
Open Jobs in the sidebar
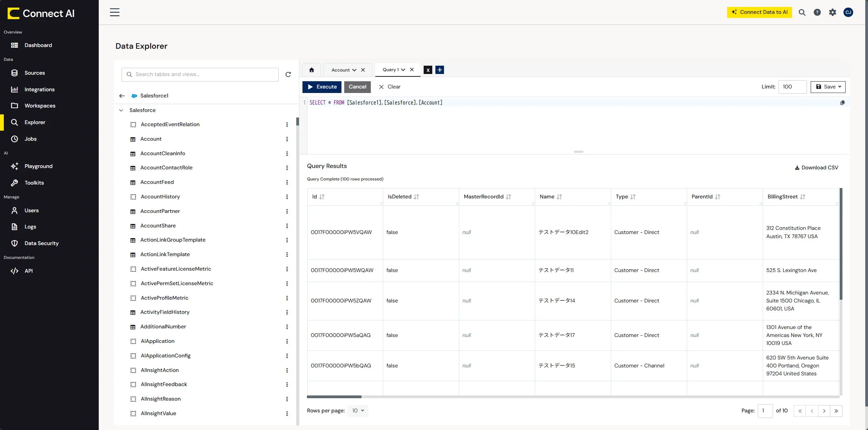coord(30,139)
